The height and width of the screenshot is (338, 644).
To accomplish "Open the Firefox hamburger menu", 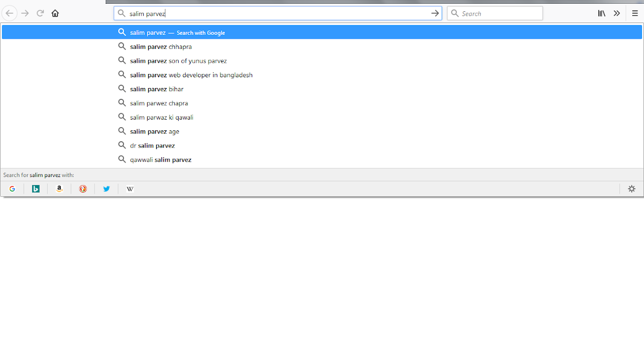I will point(635,13).
